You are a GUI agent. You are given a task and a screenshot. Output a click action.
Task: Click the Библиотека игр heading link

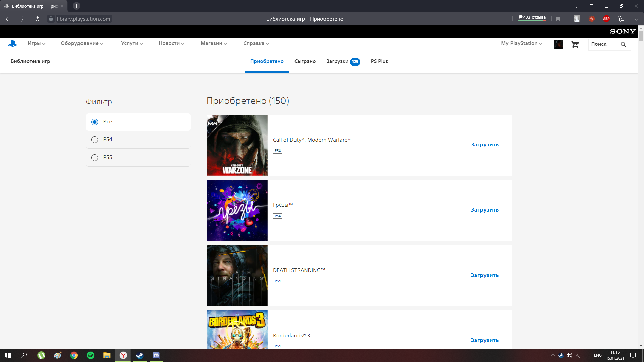pos(30,61)
